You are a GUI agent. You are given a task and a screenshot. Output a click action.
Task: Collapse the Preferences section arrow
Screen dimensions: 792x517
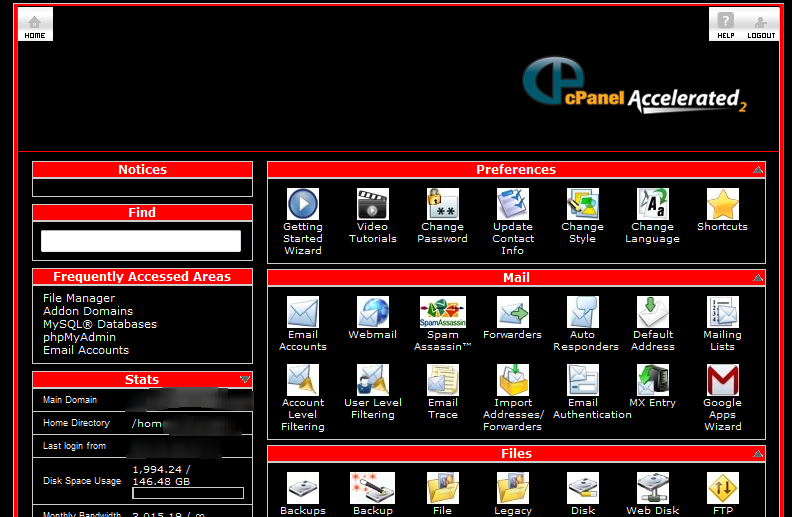click(x=758, y=170)
